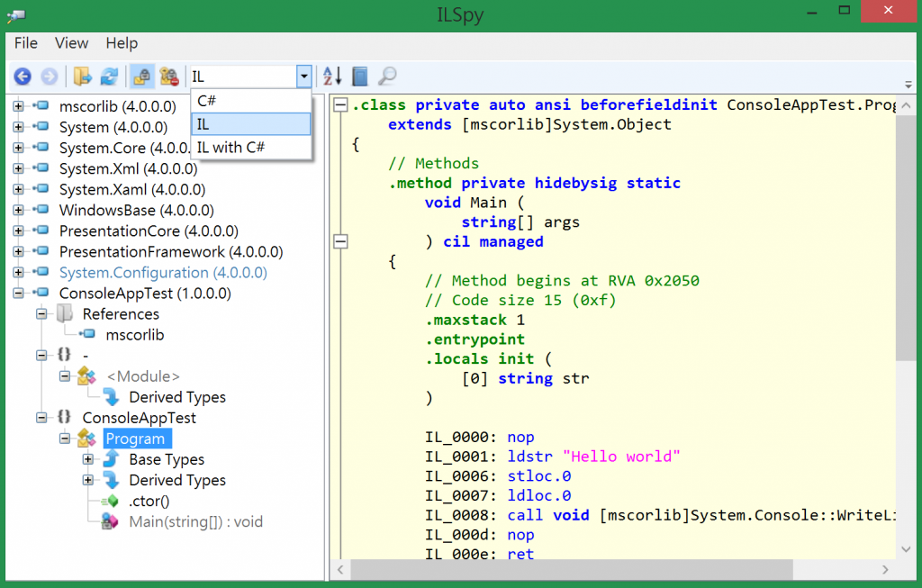Collapse the .class code fold marker

(x=340, y=105)
